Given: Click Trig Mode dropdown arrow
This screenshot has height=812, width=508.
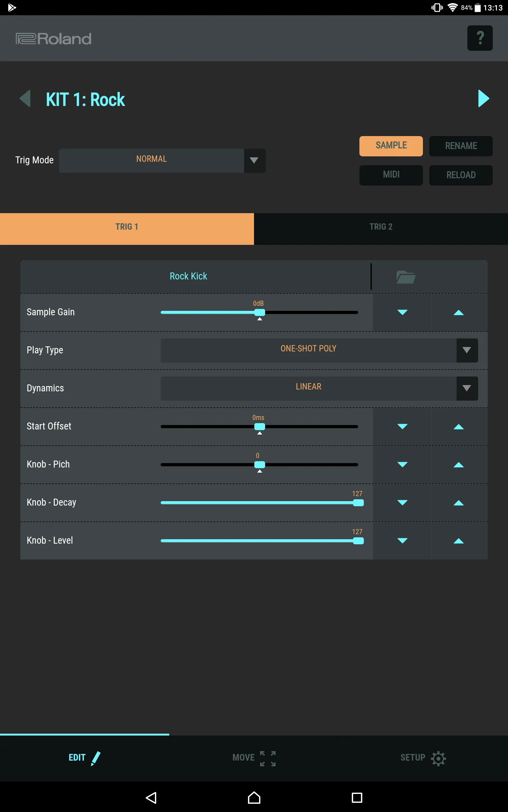Looking at the screenshot, I should [254, 161].
